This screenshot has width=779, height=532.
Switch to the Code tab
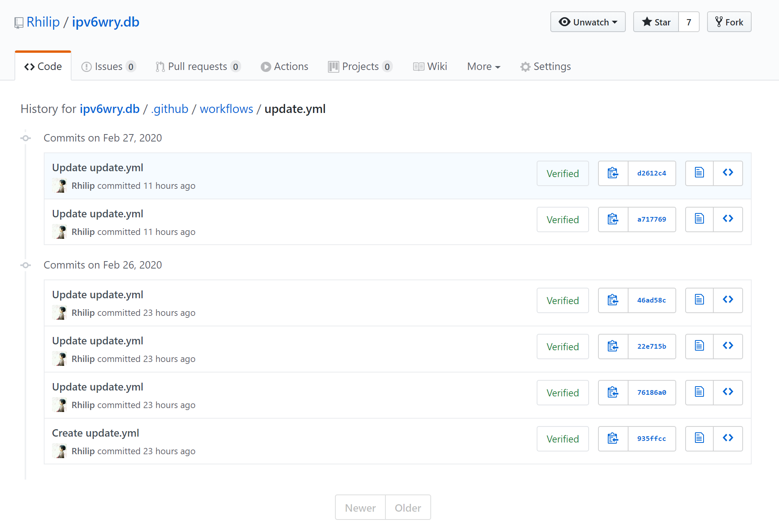click(43, 66)
